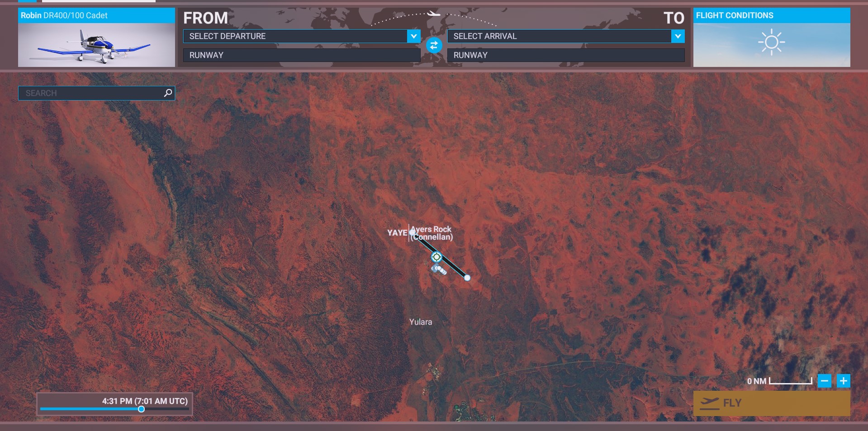Open the arrival dropdown arrow
This screenshot has width=868, height=431.
(x=678, y=36)
